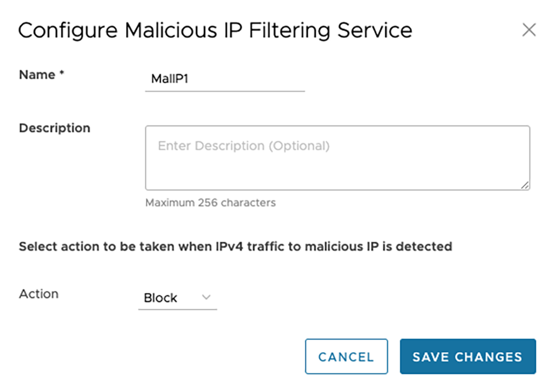Screen dimensions: 554x392
Task: Click the Name field label
Action: 37,75
